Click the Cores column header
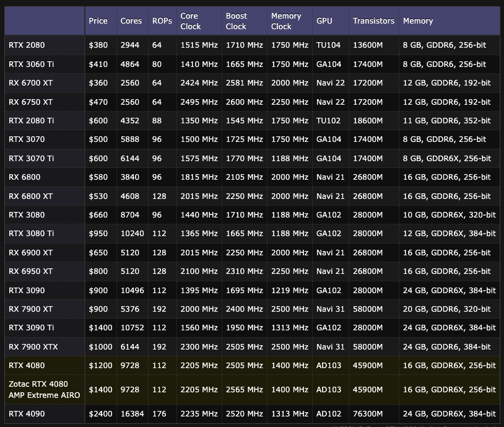The image size is (504, 427). click(x=131, y=21)
